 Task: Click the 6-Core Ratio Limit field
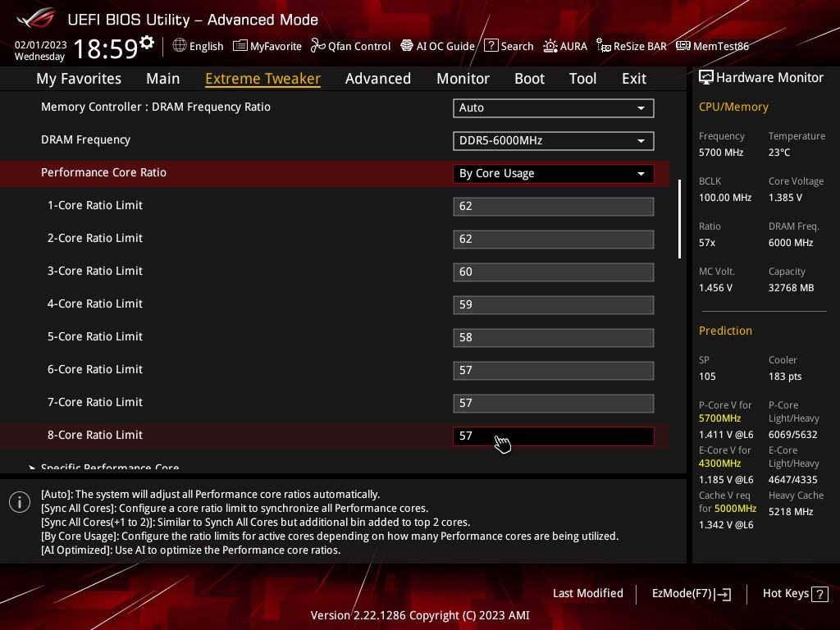click(x=554, y=370)
